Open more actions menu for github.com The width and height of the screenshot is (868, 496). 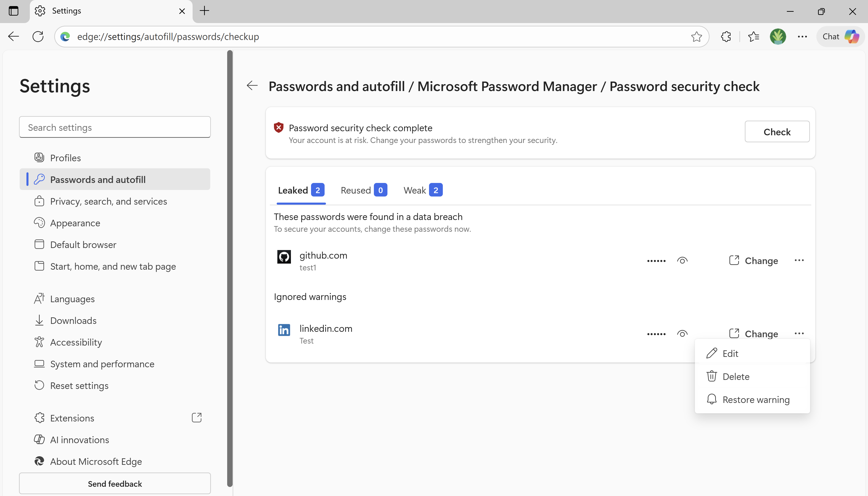799,261
